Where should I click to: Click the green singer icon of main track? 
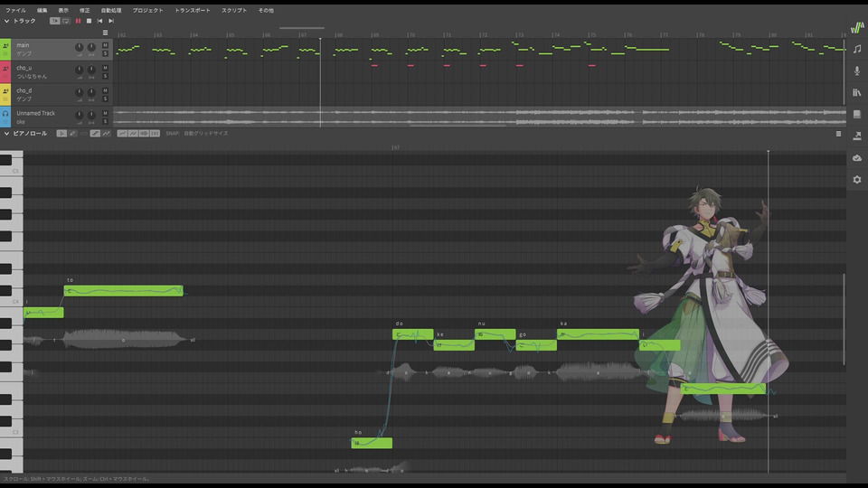(5, 45)
